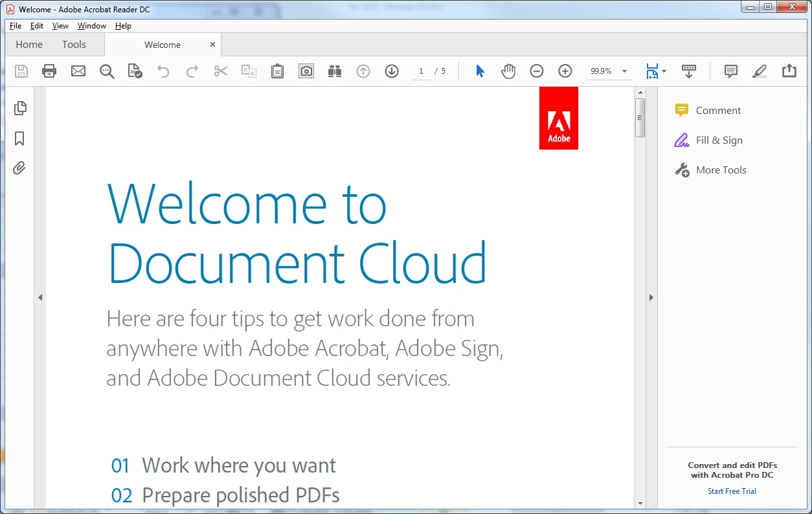Click the Copy icon in toolbar
The image size is (812, 514).
coord(249,71)
